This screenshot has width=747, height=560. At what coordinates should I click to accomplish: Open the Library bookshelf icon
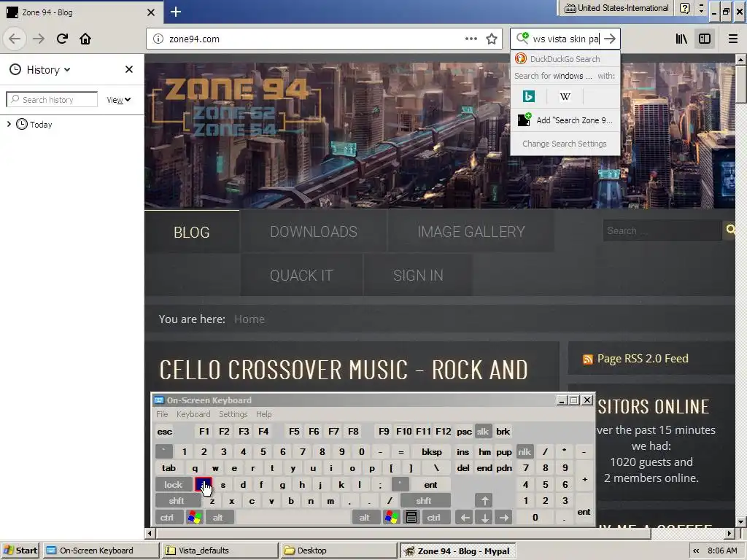[x=681, y=39]
